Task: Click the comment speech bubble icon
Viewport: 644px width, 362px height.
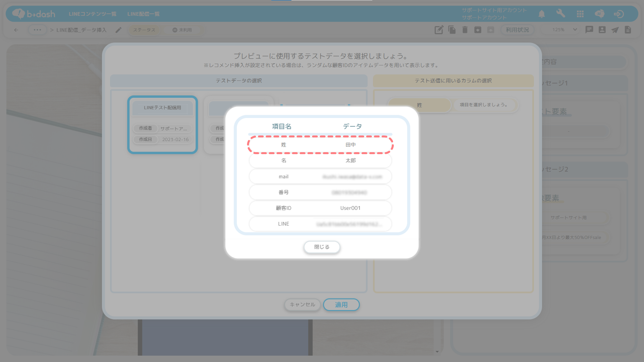Action: [x=589, y=30]
